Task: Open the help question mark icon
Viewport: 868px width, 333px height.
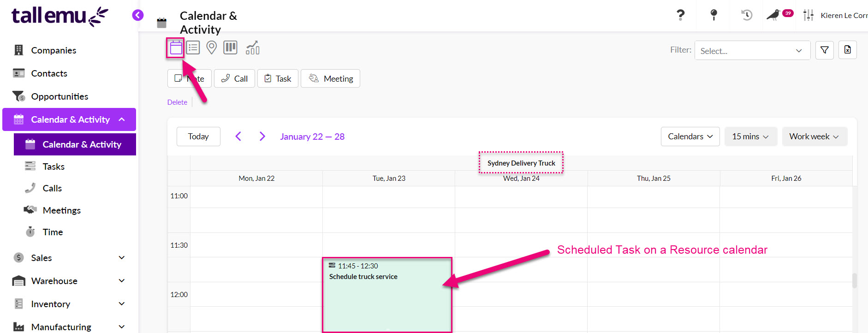Action: [x=680, y=15]
